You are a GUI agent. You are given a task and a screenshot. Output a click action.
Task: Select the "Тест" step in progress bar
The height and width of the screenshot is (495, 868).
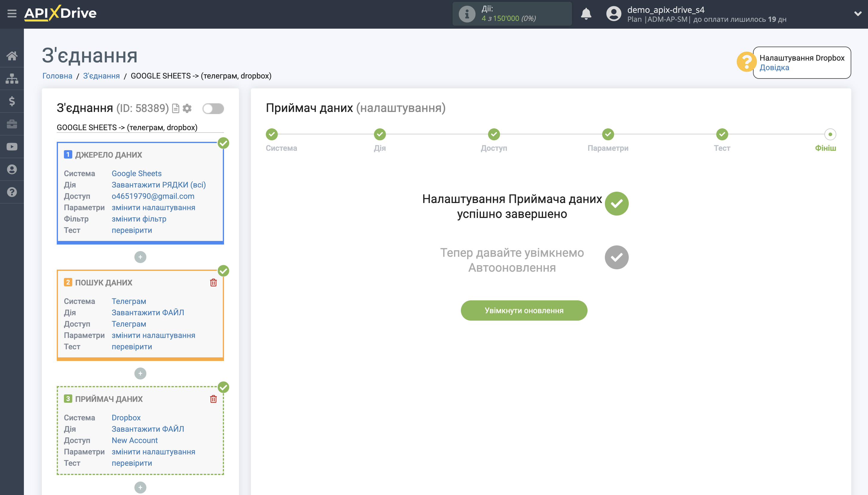tap(722, 134)
